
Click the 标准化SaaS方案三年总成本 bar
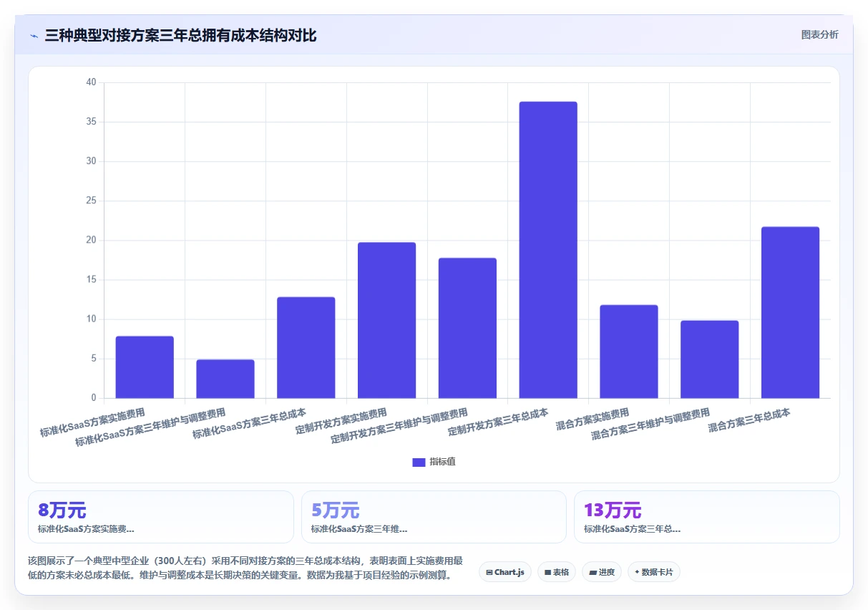(x=306, y=347)
